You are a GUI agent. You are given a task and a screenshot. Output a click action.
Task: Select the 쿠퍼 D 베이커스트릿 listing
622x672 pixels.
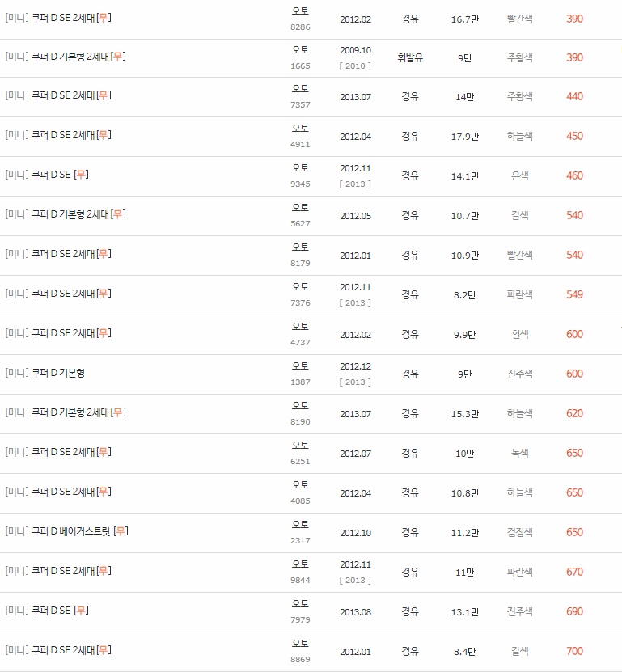click(63, 531)
